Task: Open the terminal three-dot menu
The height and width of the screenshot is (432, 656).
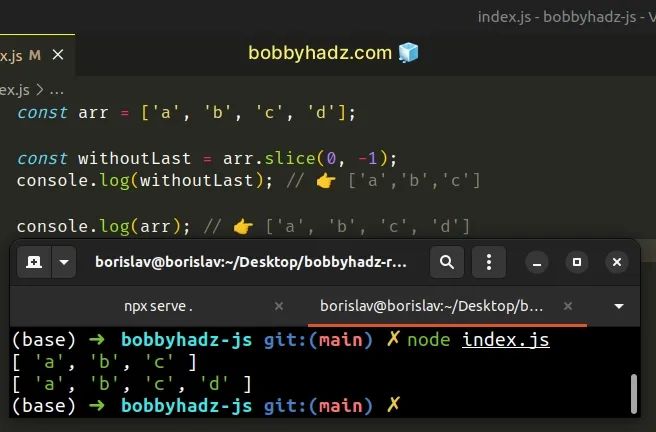Action: (489, 262)
